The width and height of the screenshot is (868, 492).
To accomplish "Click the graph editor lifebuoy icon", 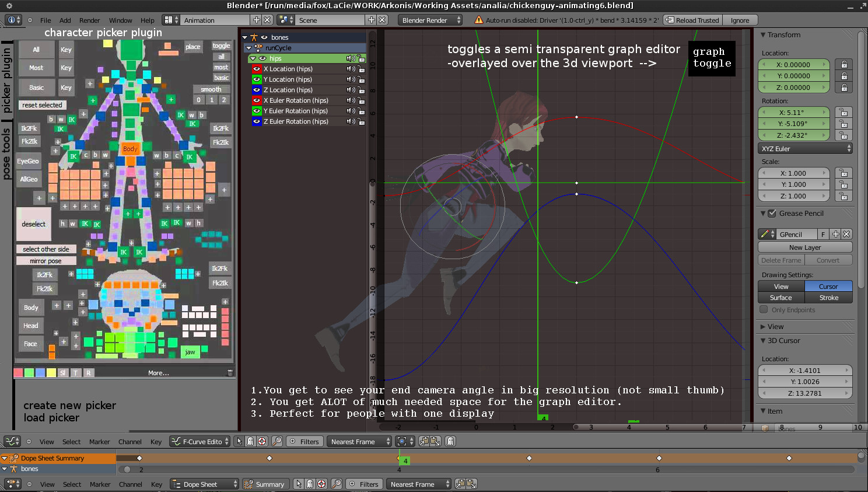I will pos(262,442).
